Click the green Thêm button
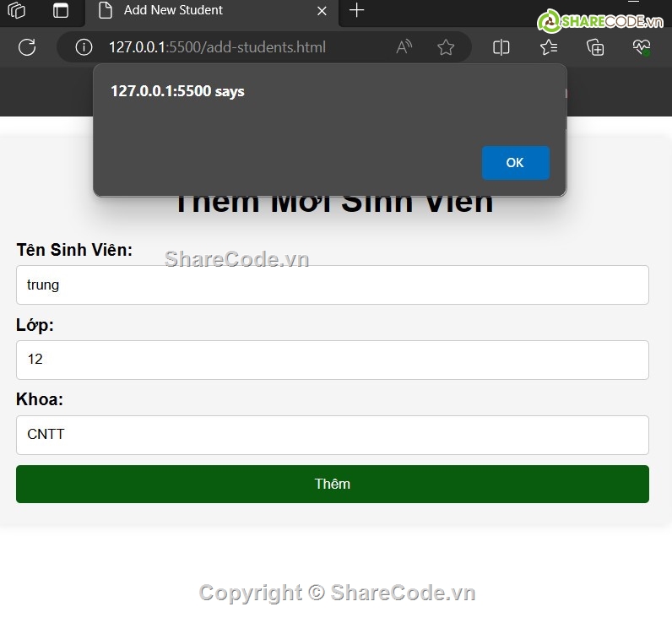The image size is (672, 623). [x=332, y=484]
